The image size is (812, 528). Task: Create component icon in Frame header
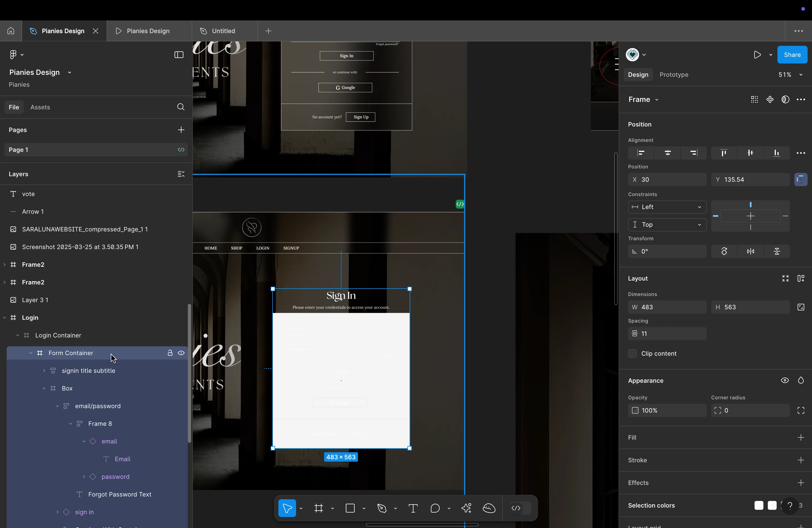click(x=770, y=100)
